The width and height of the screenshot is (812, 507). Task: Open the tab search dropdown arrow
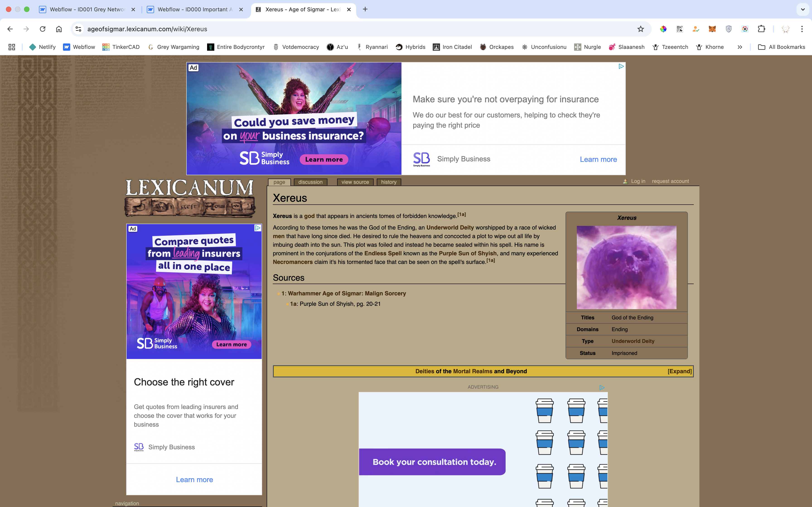pos(803,9)
